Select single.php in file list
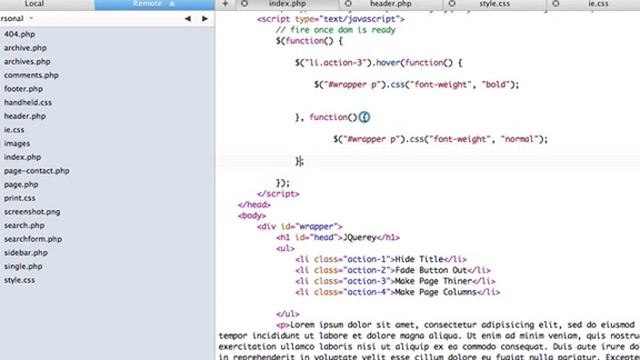The height and width of the screenshot is (360, 640). (23, 267)
